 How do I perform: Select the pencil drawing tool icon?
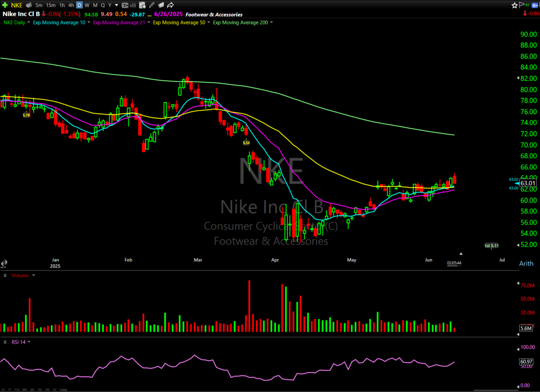click(x=152, y=5)
